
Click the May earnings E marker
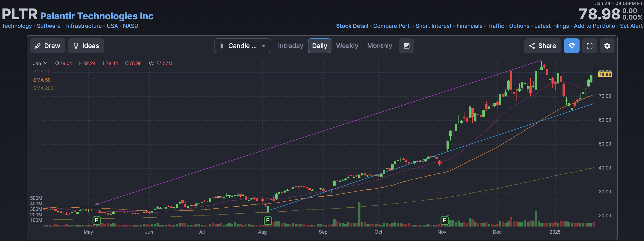coord(96,221)
